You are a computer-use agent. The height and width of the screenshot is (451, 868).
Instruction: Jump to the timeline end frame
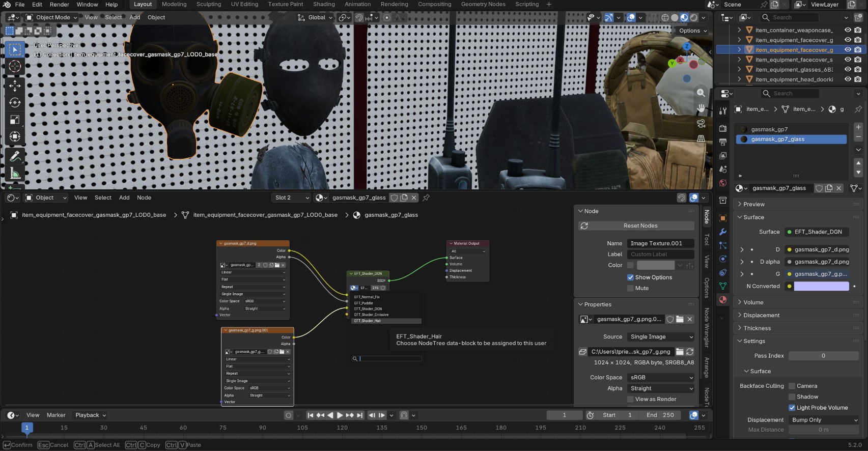pyautogui.click(x=360, y=415)
